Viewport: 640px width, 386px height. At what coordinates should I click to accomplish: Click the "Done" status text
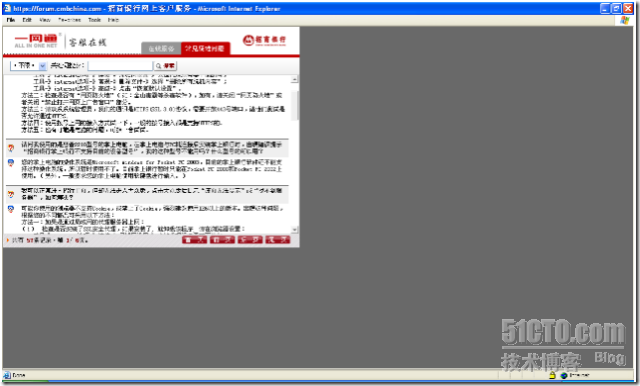[x=18, y=375]
